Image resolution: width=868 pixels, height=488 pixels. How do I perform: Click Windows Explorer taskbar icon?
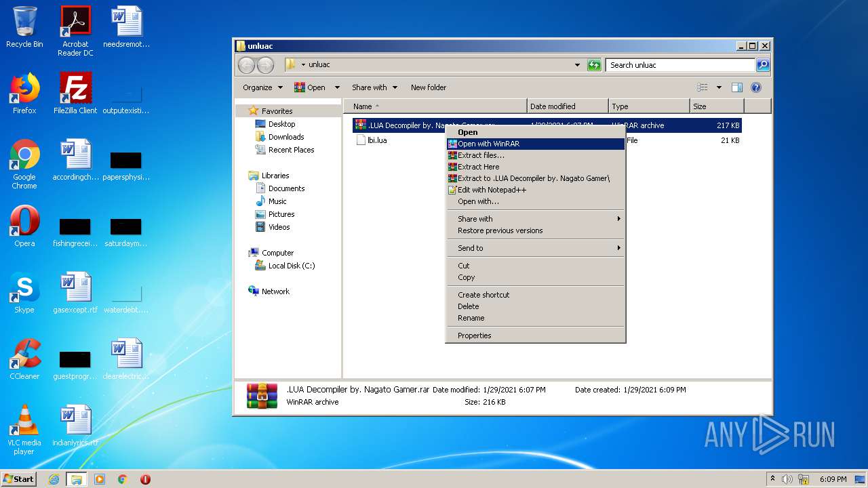point(77,479)
